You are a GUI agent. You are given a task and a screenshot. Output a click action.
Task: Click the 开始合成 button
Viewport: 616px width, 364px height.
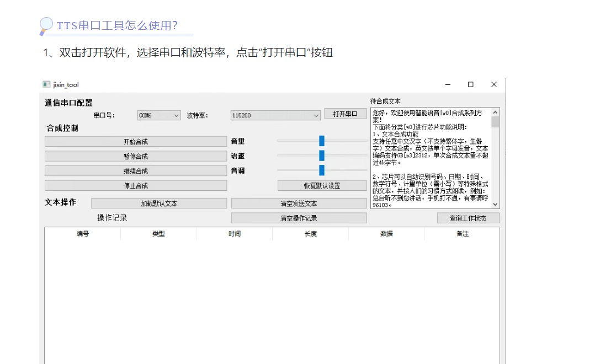(135, 141)
